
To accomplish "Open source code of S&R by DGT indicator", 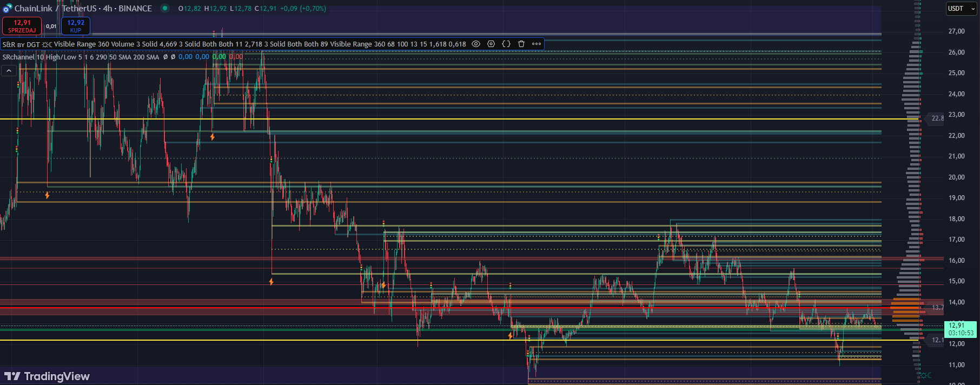I will tap(506, 44).
